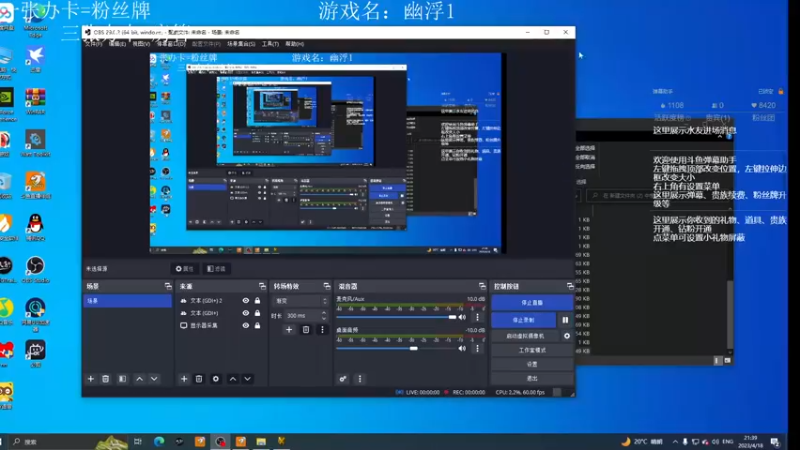Move the scene up with the arrow
This screenshot has width=800, height=450.
tap(139, 379)
